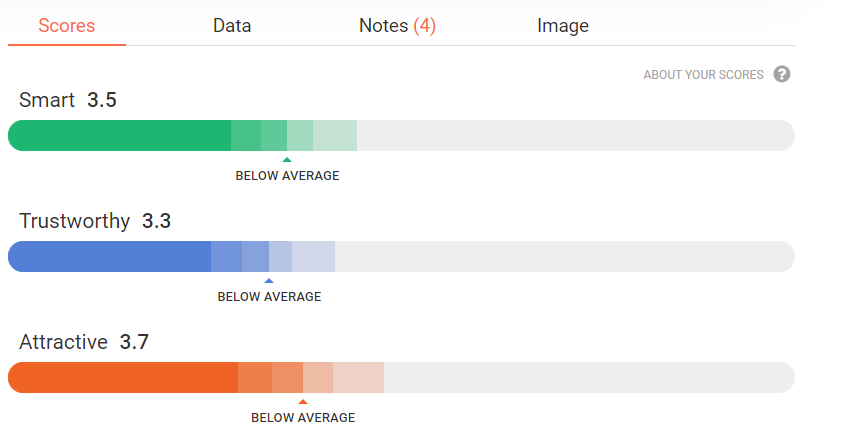This screenshot has height=442, width=847.
Task: Click the orange triangle marker under Attractive
Action: (303, 401)
